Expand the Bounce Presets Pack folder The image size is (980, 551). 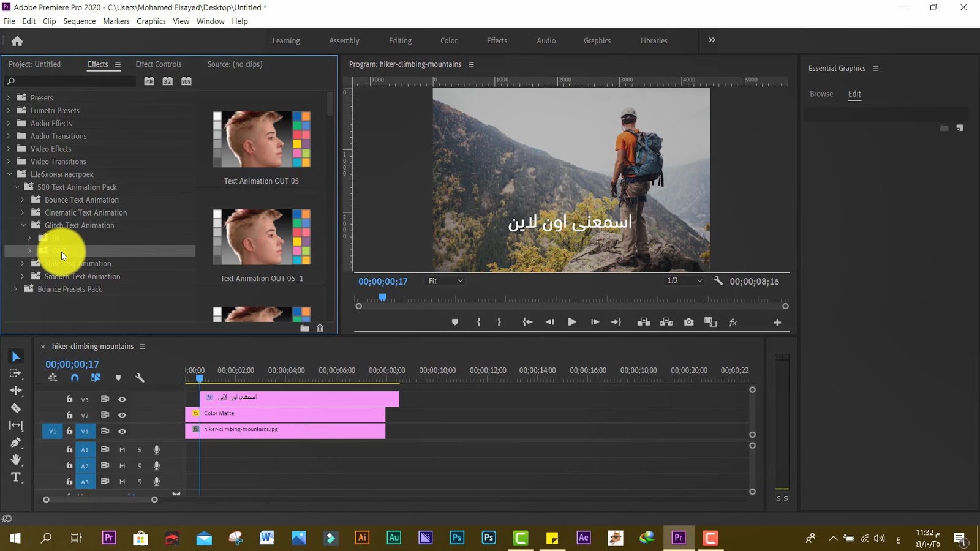[x=15, y=289]
